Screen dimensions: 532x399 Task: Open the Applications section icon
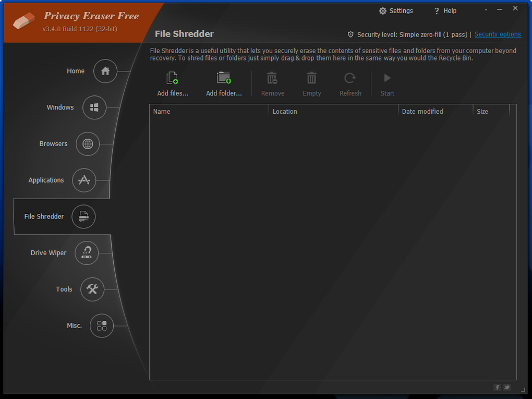click(x=84, y=180)
